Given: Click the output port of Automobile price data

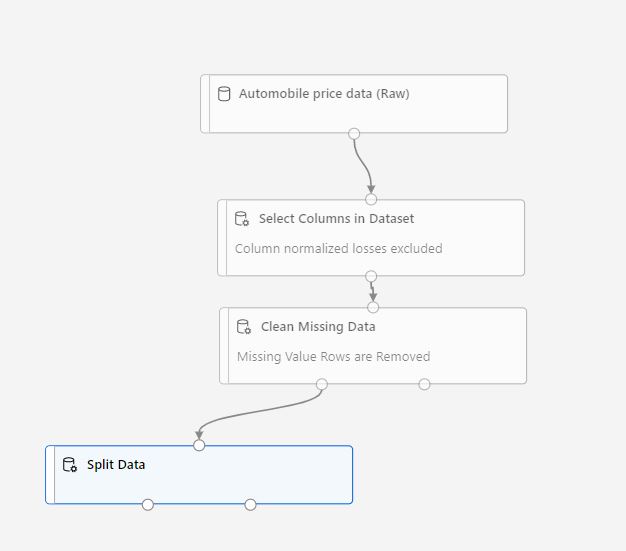Looking at the screenshot, I should [x=353, y=133].
